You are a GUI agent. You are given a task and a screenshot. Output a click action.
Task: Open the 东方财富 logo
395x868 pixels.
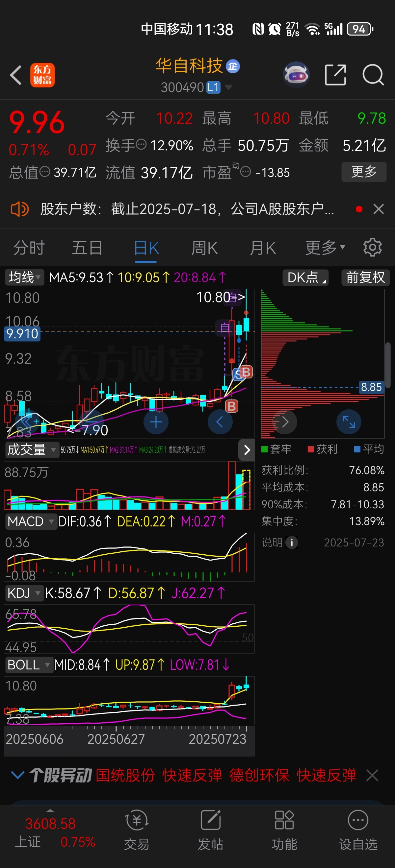click(42, 75)
